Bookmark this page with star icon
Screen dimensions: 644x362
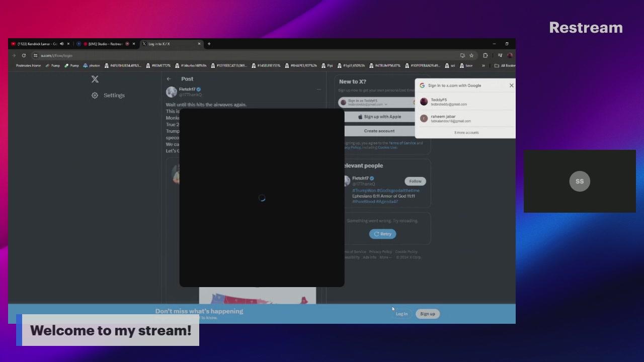coord(471,55)
